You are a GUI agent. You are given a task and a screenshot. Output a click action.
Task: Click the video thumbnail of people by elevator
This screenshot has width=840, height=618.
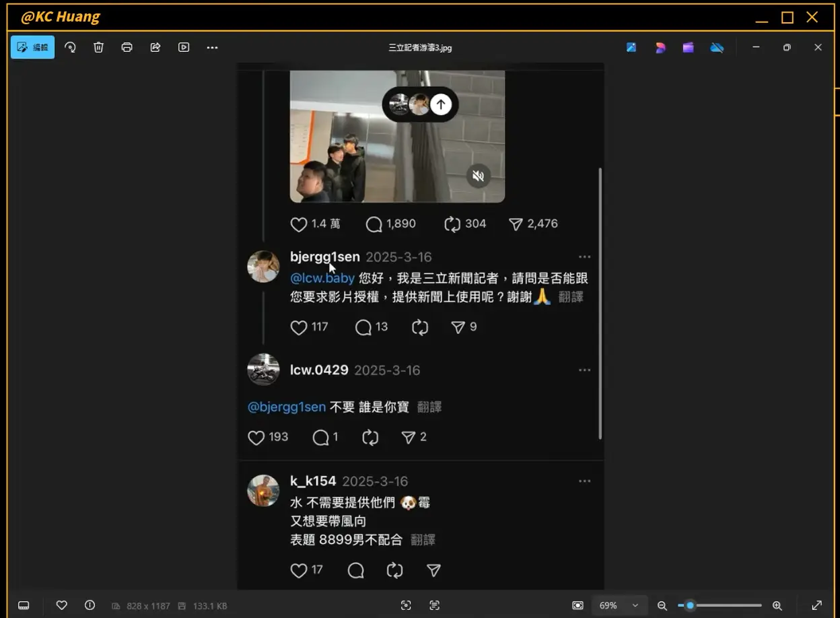pos(397,136)
